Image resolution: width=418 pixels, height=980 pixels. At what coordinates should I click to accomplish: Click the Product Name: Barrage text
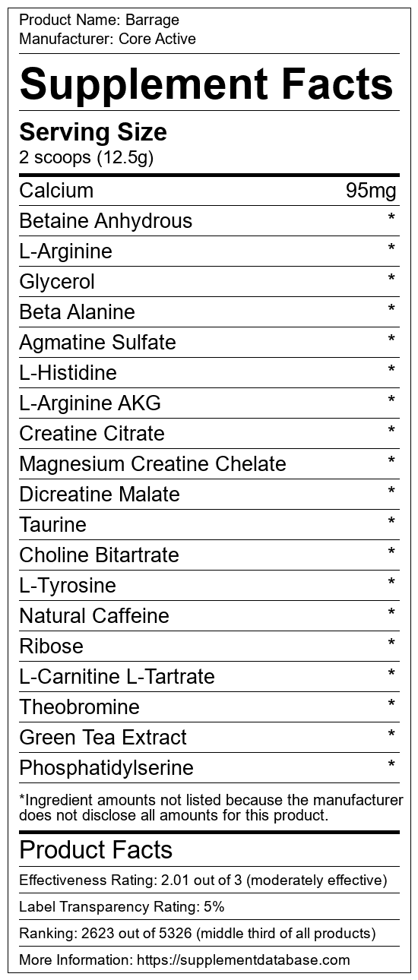(x=100, y=20)
